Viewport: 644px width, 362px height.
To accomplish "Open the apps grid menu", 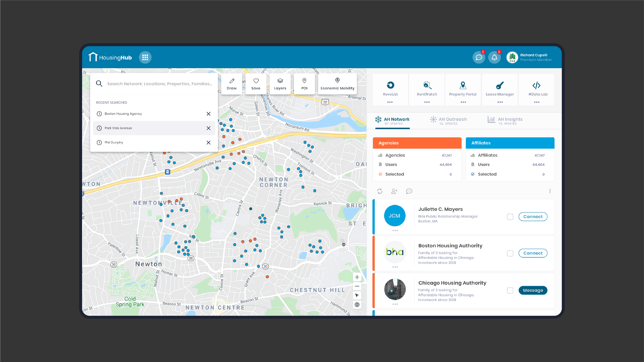I will [145, 57].
